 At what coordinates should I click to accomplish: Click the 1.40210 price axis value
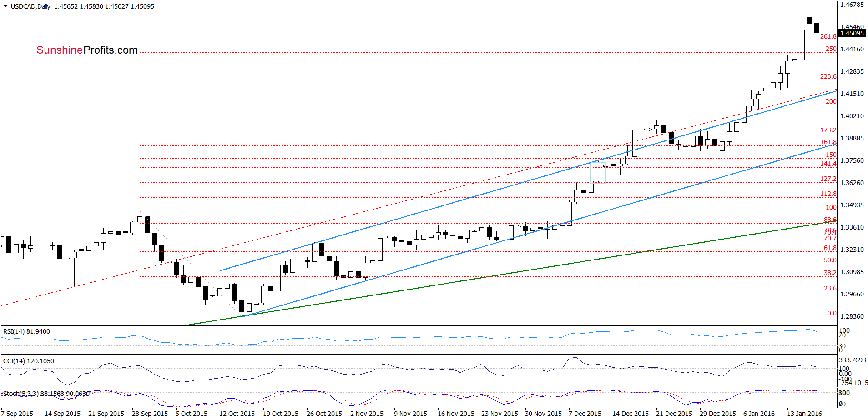852,116
